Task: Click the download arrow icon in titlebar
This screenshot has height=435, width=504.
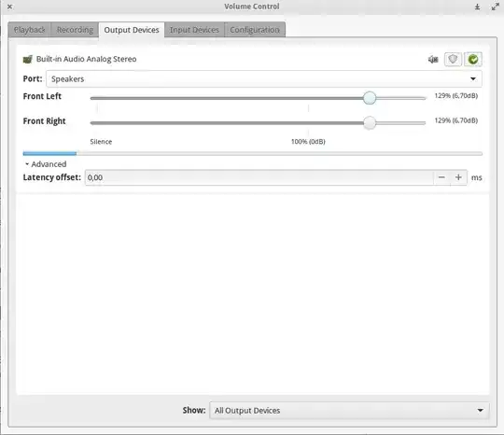Action: pyautogui.click(x=477, y=7)
